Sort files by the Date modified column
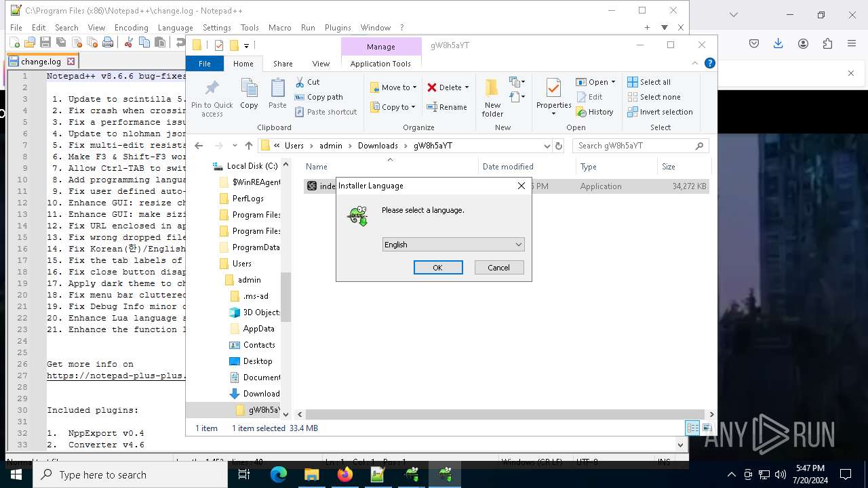Screen dimensions: 868x488 click(x=508, y=167)
